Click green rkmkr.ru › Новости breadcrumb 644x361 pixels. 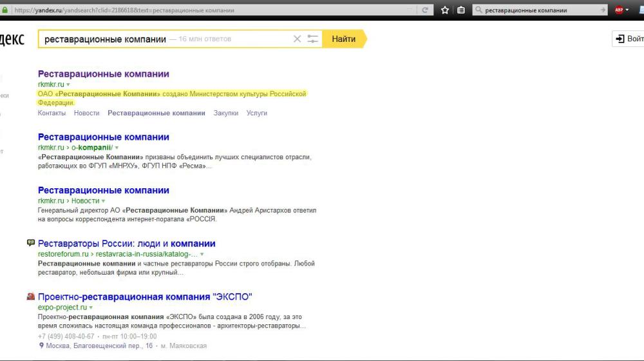click(x=69, y=200)
